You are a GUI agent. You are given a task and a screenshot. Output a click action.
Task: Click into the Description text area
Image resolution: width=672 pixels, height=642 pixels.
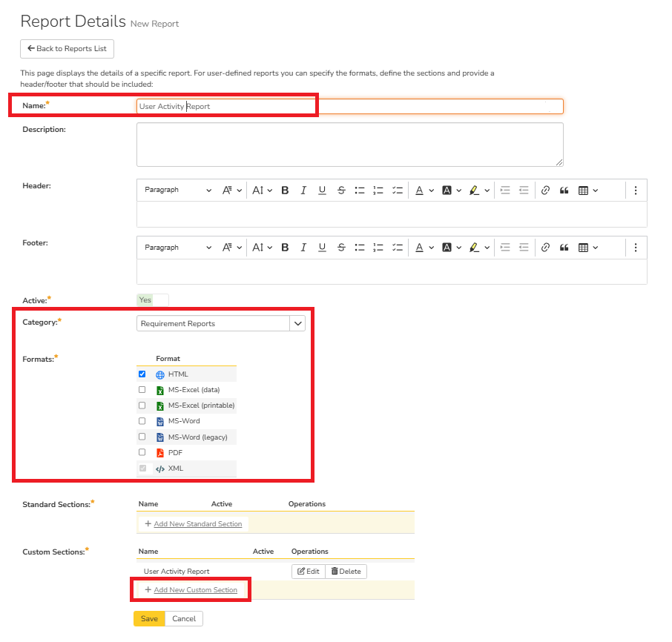point(349,145)
